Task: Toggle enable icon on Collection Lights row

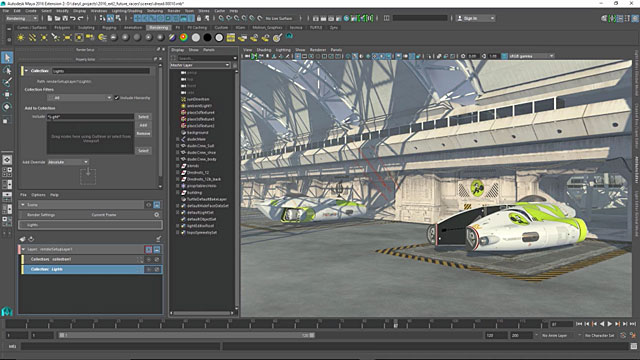Action: click(x=157, y=269)
